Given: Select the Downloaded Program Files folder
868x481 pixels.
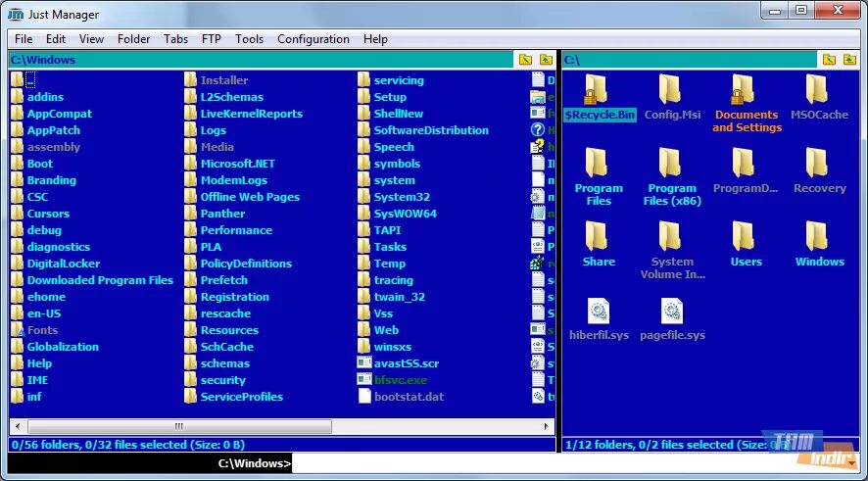Looking at the screenshot, I should click(100, 280).
